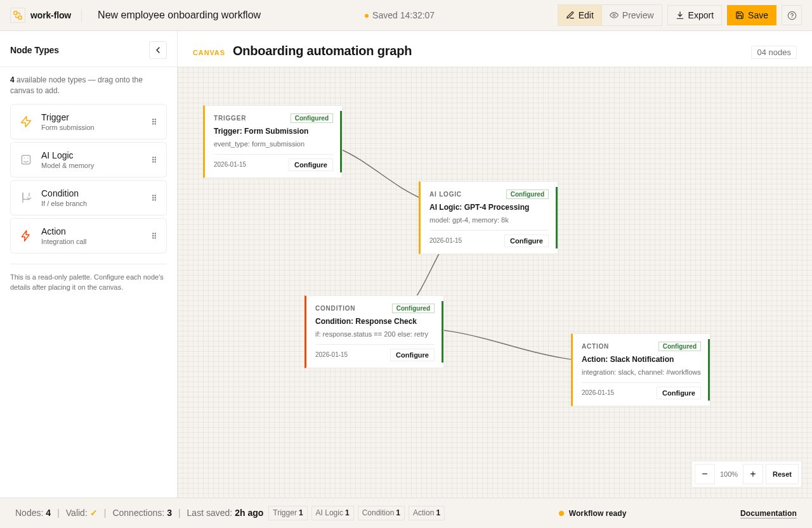The image size is (812, 528).
Task: Export the workflow
Action: tap(695, 15)
